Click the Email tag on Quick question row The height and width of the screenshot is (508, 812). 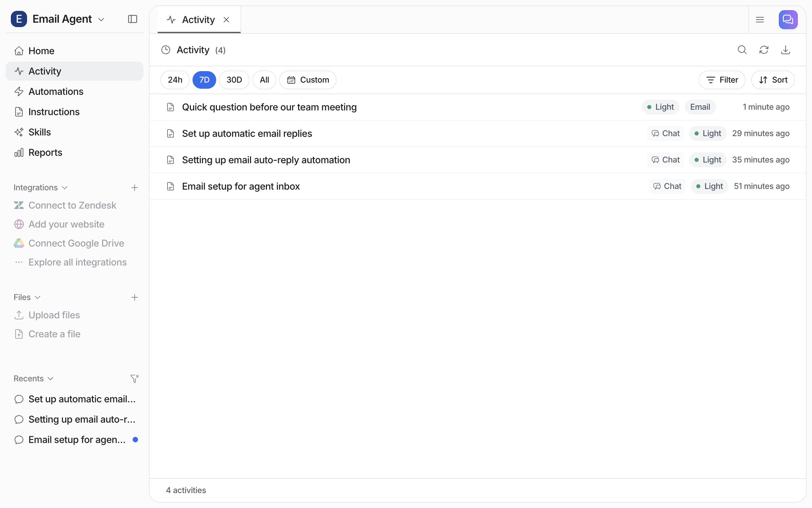click(x=700, y=107)
